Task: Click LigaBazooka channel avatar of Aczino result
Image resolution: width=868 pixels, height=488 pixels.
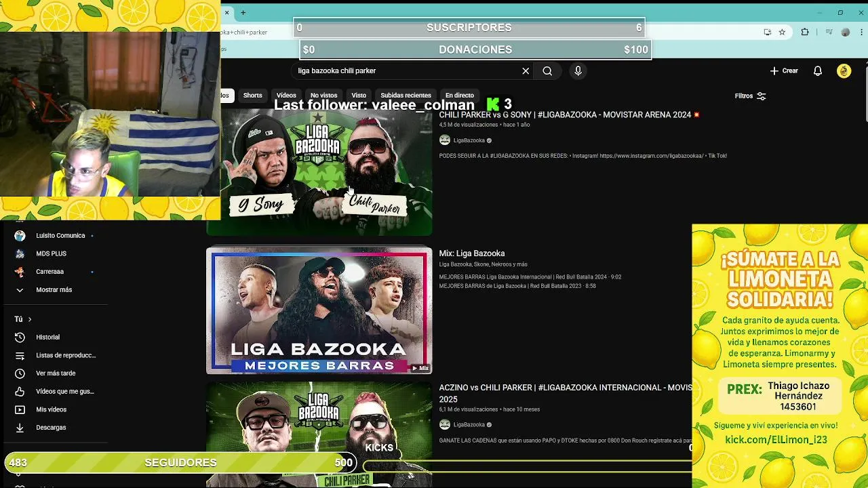Action: [445, 425]
